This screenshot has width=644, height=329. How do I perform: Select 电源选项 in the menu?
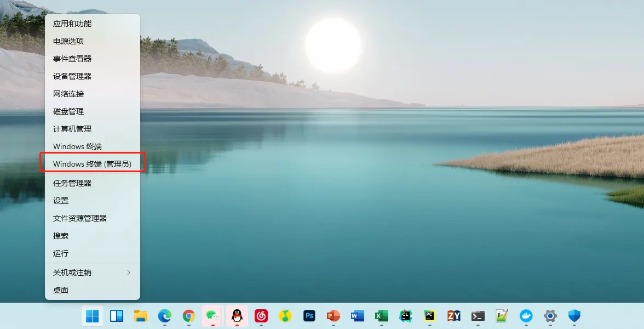(x=68, y=41)
